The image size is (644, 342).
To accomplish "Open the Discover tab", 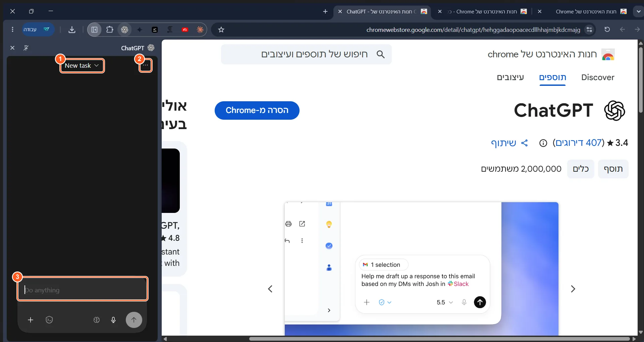I will [x=598, y=77].
